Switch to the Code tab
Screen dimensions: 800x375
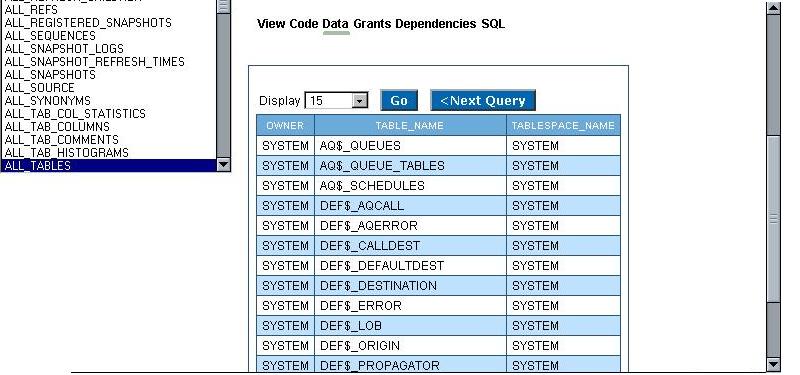click(x=304, y=24)
